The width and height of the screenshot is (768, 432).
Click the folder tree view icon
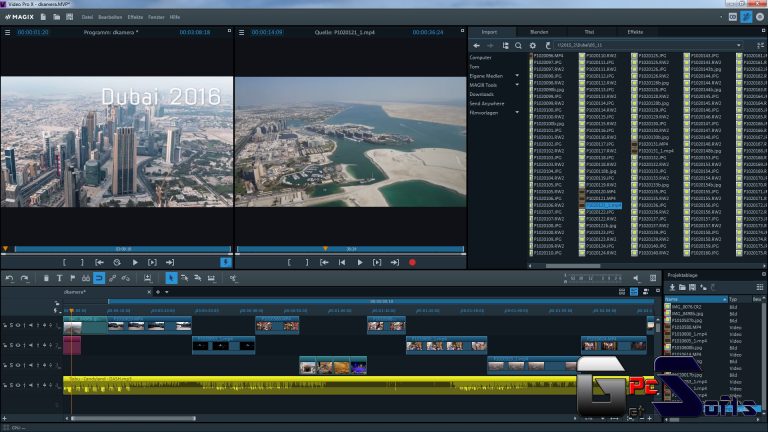point(505,46)
